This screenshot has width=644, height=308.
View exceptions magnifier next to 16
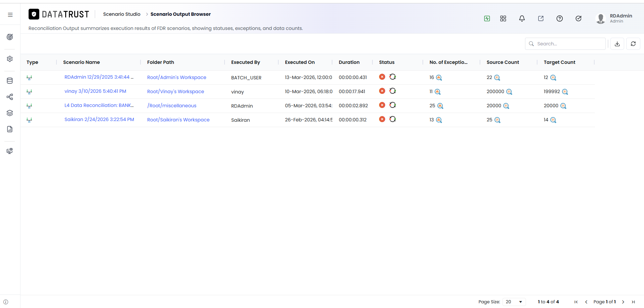(x=439, y=78)
